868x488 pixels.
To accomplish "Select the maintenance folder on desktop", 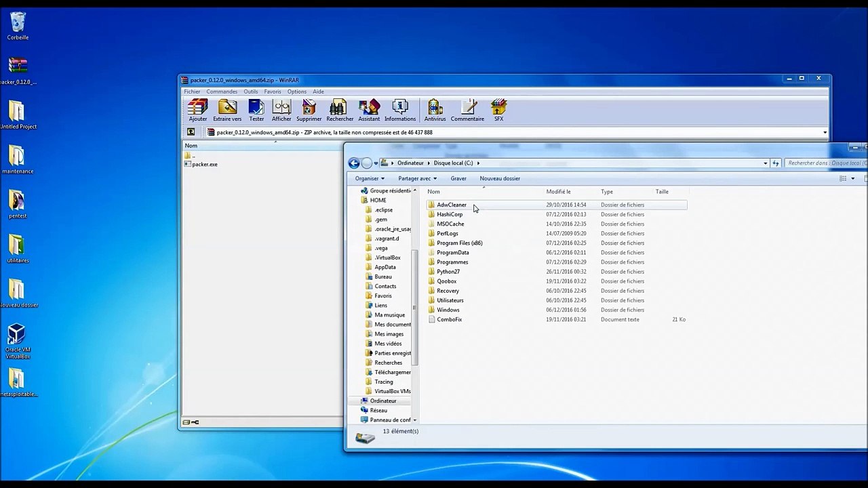I will click(17, 159).
